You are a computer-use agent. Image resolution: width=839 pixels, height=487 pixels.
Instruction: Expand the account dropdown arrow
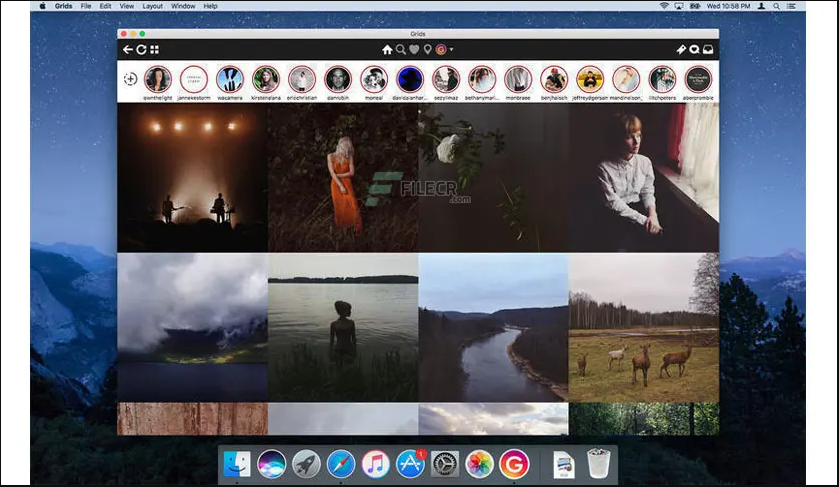click(x=452, y=50)
